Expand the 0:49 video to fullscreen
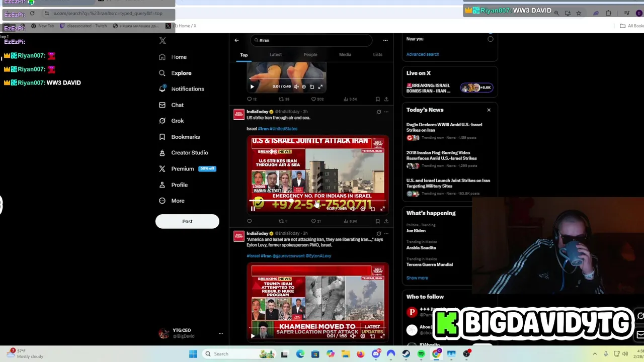Image resolution: width=644 pixels, height=362 pixels. [320, 86]
